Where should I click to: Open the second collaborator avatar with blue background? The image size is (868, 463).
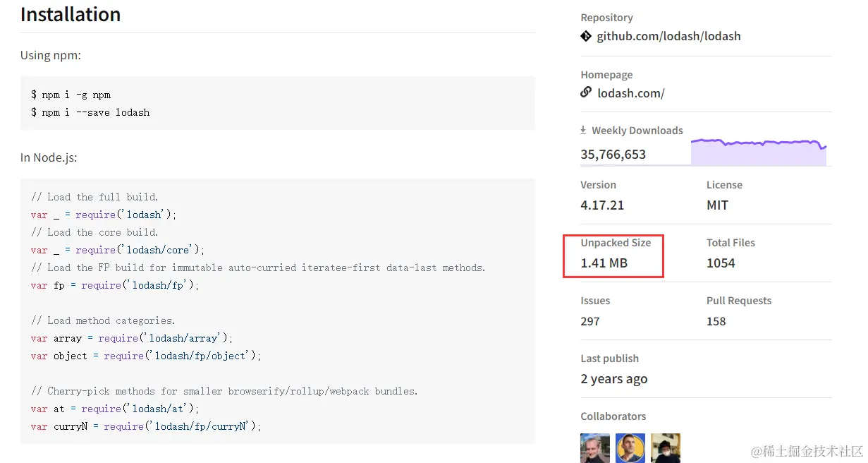point(630,448)
